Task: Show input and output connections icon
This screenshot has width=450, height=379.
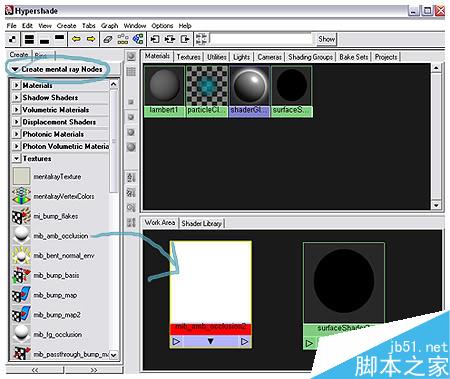Action: [170, 39]
